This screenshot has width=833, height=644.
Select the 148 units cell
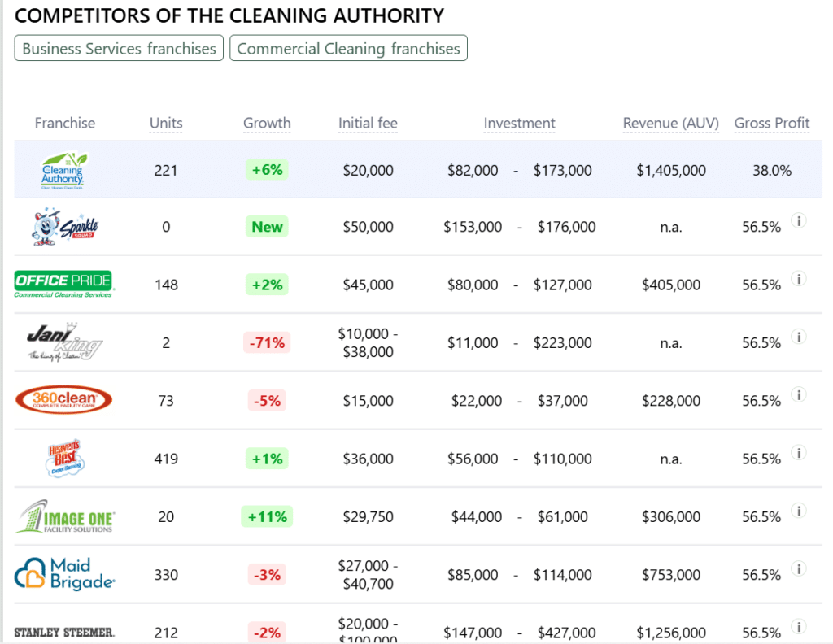(166, 285)
